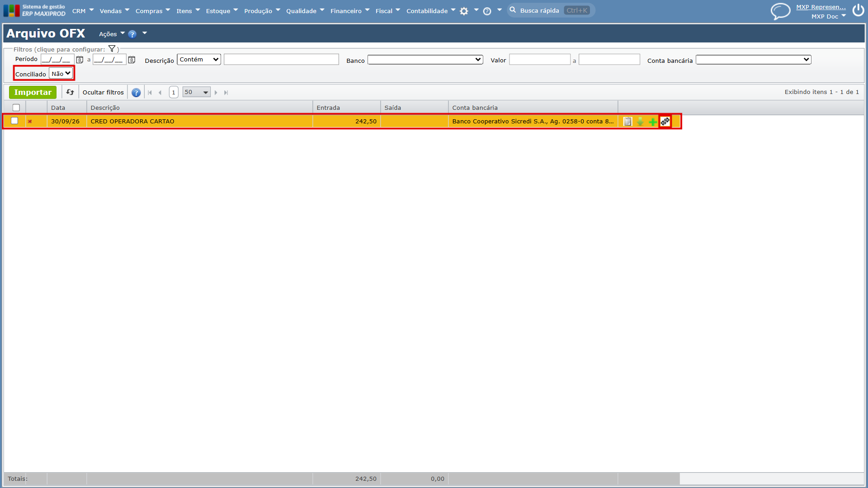Click the help question mark in the top menu bar
The width and height of the screenshot is (868, 488).
[487, 11]
